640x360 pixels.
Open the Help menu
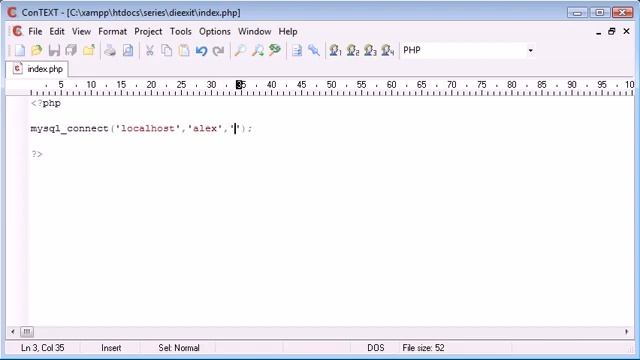(288, 31)
